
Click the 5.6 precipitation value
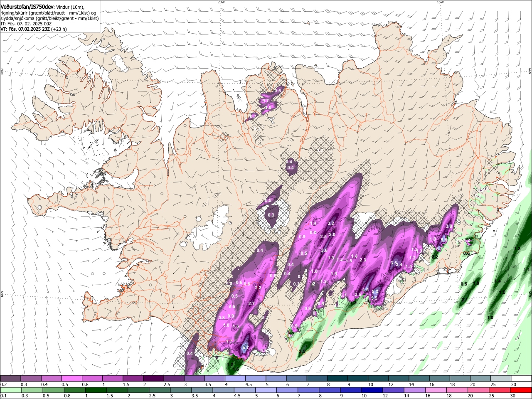pyautogui.click(x=444, y=240)
